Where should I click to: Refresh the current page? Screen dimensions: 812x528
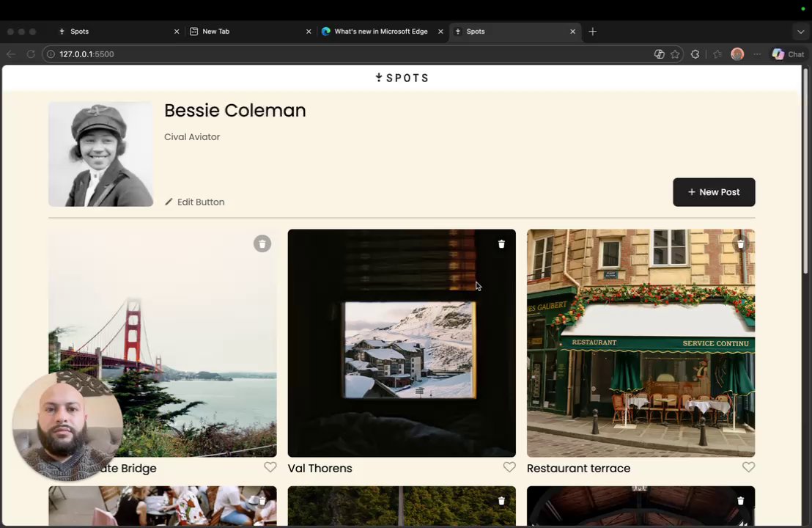coord(31,54)
